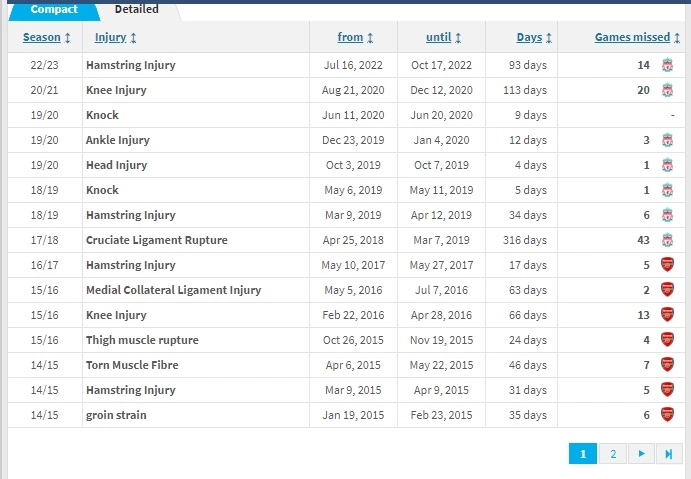Sort table by Injury column
691x479 pixels.
(x=115, y=37)
